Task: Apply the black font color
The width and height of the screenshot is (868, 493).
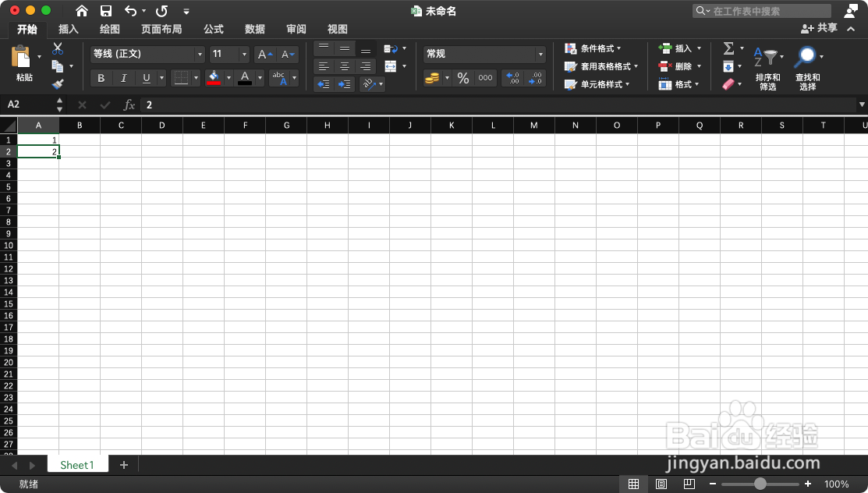Action: [x=245, y=78]
